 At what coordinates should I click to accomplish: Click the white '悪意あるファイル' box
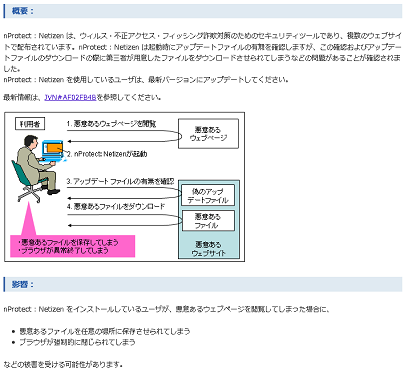pyautogui.click(x=208, y=221)
